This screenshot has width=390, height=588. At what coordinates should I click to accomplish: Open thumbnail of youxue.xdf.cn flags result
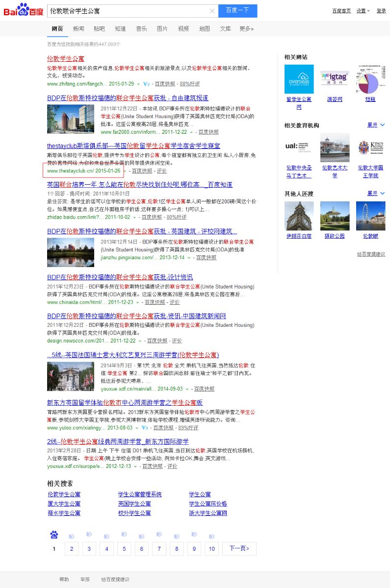pos(71,376)
